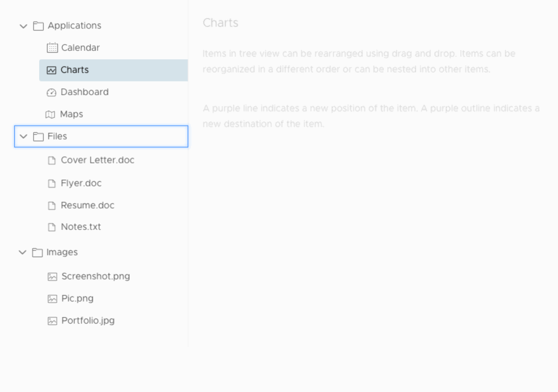Select Notes.txt in the tree
Screen dimensions: 558x392
point(80,227)
